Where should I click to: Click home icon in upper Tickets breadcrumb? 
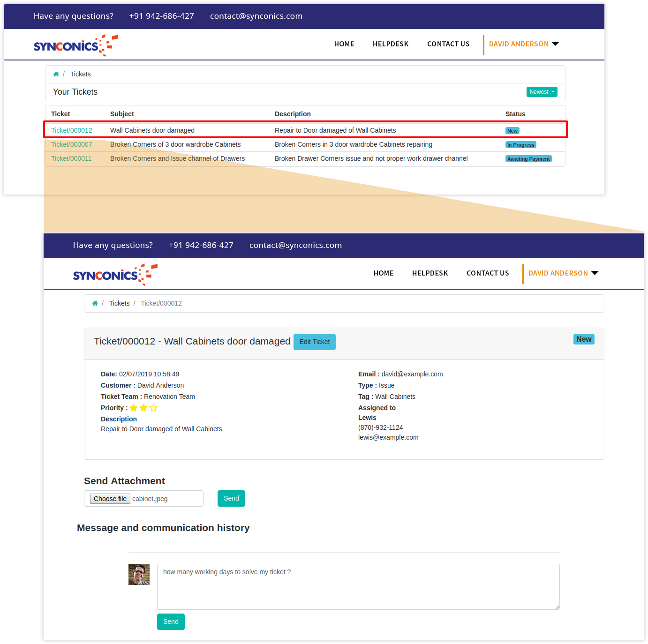[56, 74]
